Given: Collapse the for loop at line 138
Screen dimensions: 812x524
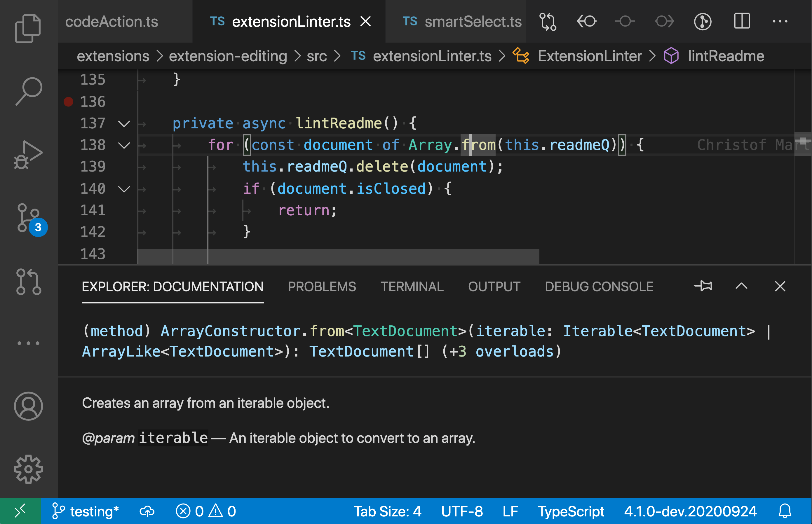Looking at the screenshot, I should point(124,145).
